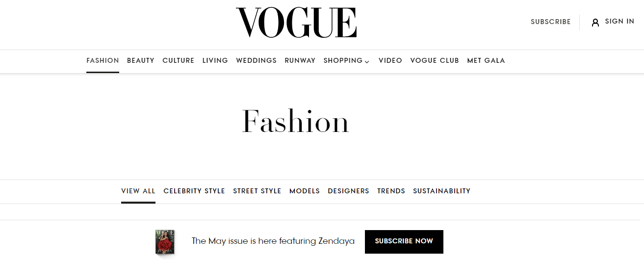Click the Vogue logo at top

tap(296, 23)
